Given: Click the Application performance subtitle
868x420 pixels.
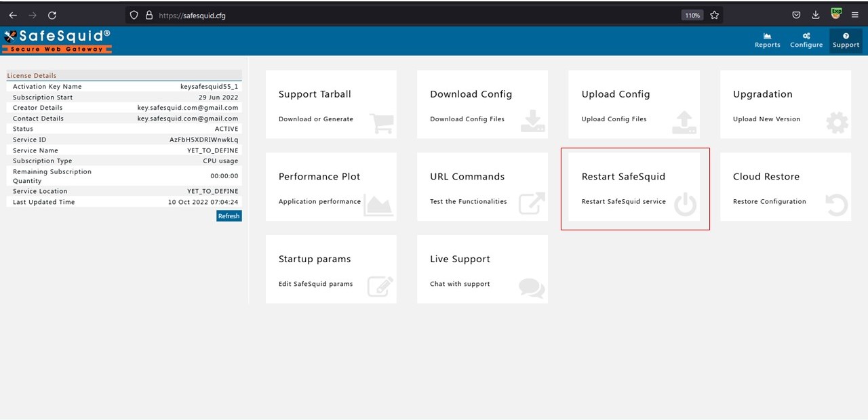Looking at the screenshot, I should (x=319, y=202).
